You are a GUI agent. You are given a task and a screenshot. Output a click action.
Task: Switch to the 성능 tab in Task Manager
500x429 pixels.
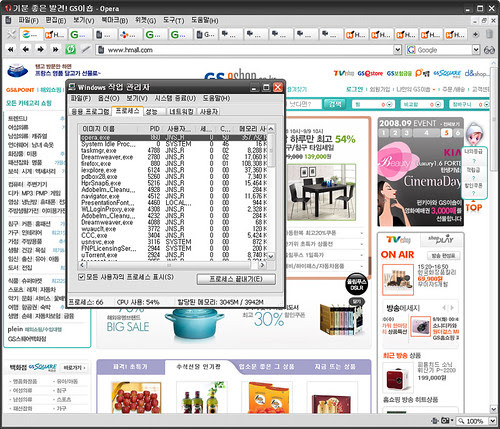(x=155, y=112)
